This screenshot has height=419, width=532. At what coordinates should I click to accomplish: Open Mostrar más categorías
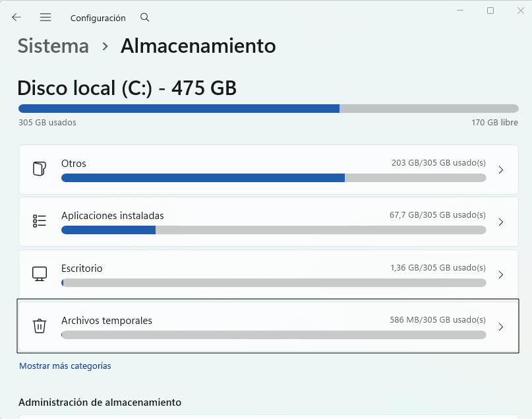pyautogui.click(x=65, y=366)
